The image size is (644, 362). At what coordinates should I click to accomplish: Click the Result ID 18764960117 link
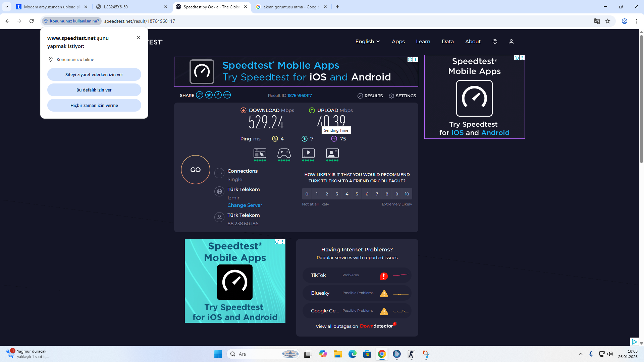pos(300,96)
